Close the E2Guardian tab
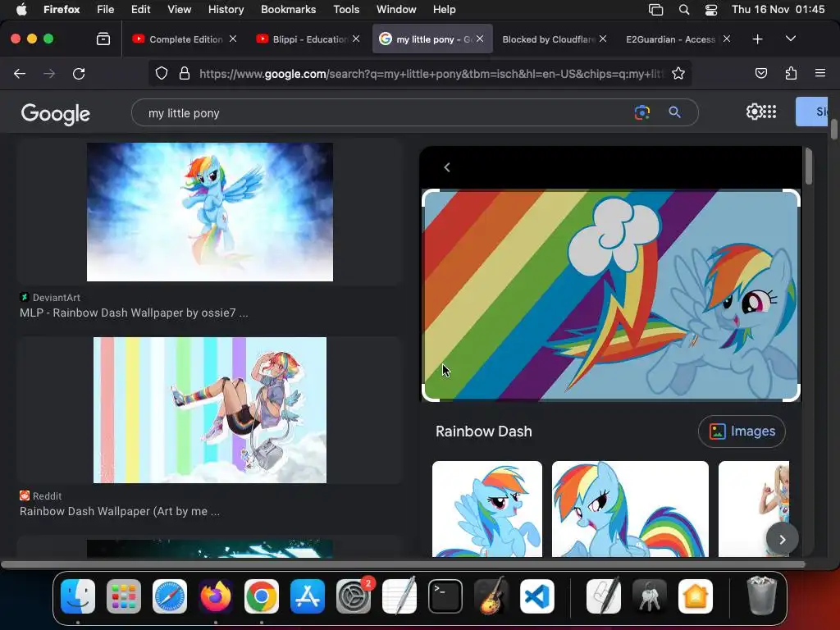840x630 pixels. [x=727, y=39]
